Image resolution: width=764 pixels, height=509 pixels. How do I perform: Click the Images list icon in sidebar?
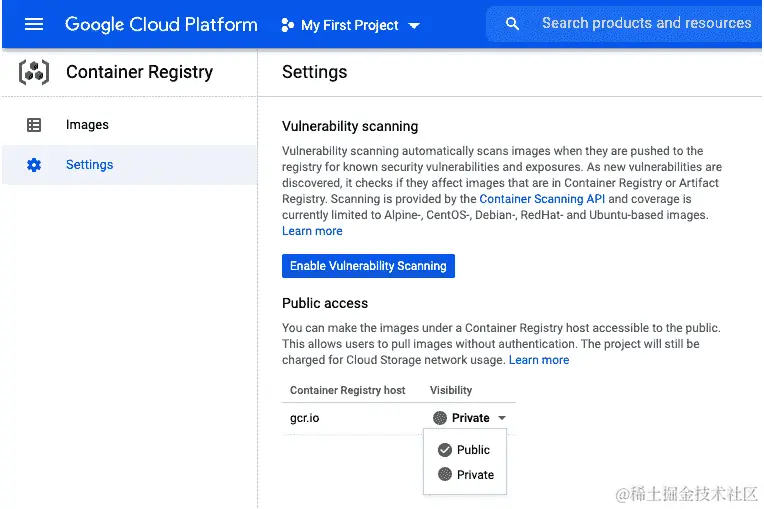pyautogui.click(x=34, y=125)
